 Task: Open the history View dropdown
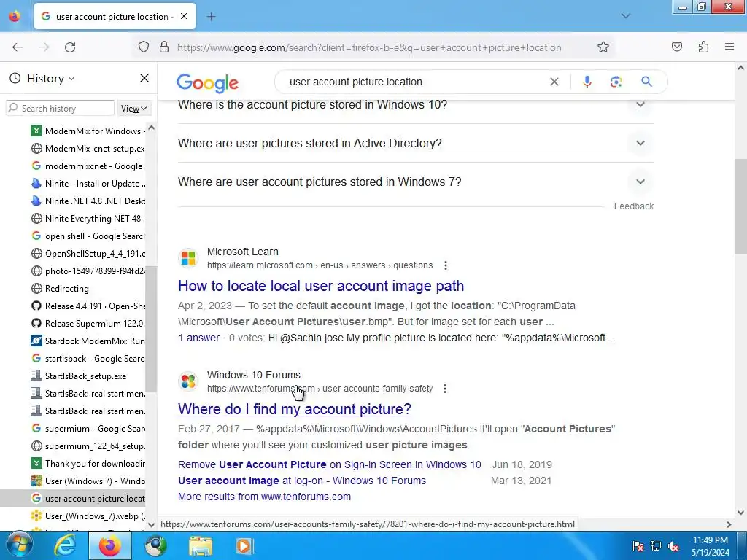(x=134, y=109)
